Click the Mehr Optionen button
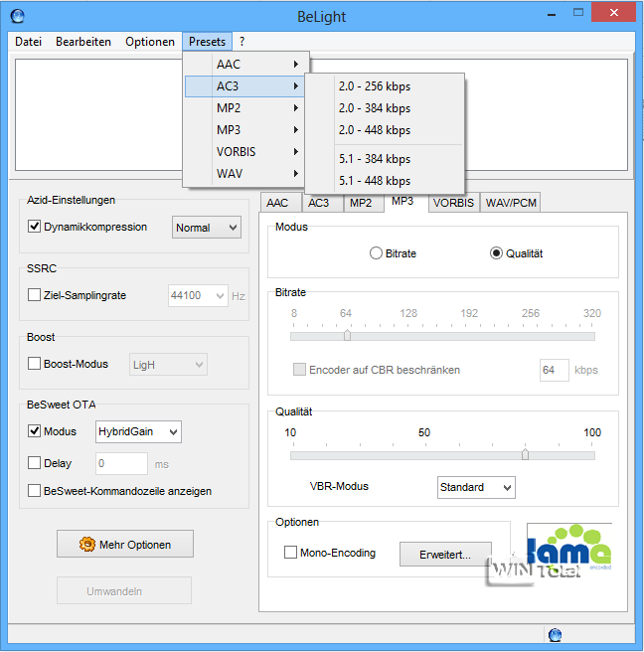644x652 pixels. click(125, 544)
